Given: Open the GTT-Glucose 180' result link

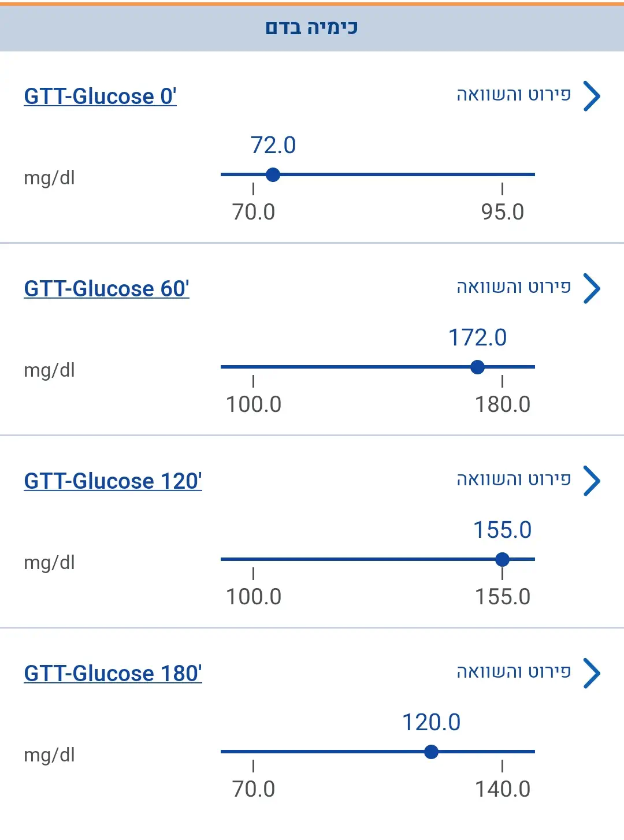Looking at the screenshot, I should click(113, 674).
